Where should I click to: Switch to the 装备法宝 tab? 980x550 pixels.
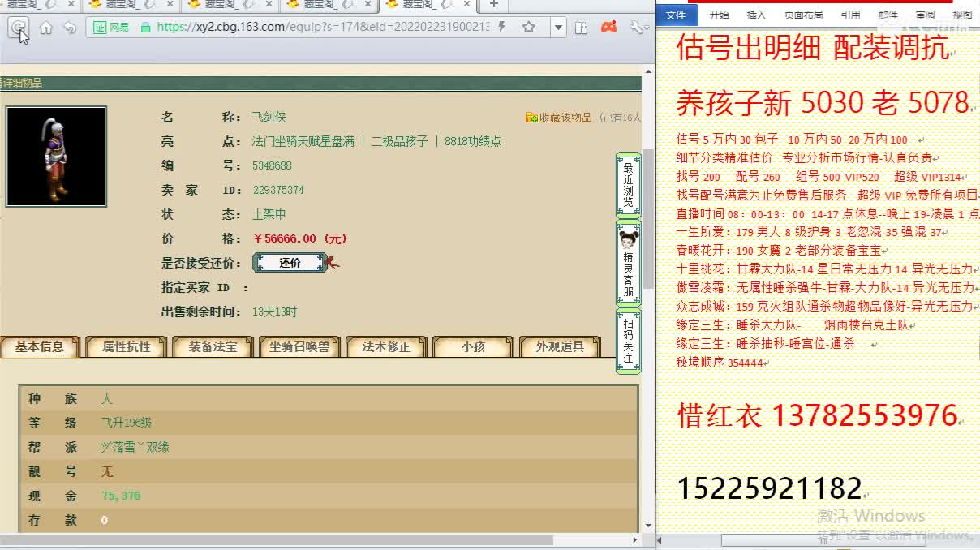coord(213,346)
